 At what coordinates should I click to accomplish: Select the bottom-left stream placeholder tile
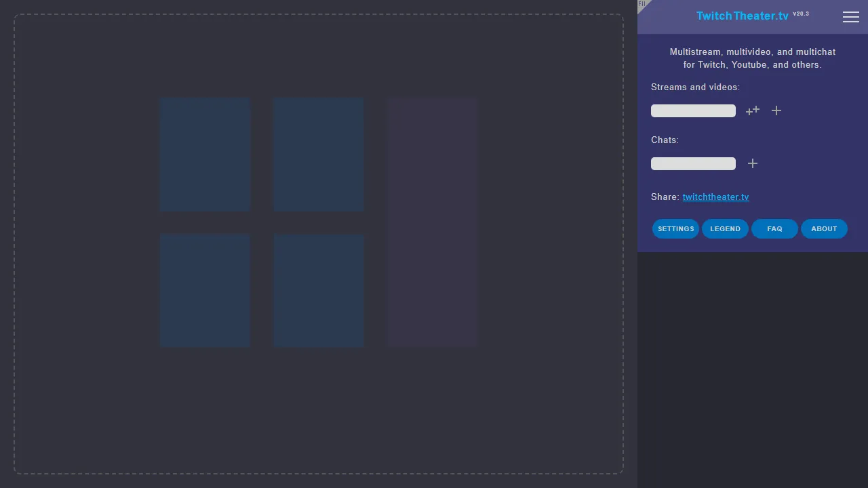coord(205,290)
